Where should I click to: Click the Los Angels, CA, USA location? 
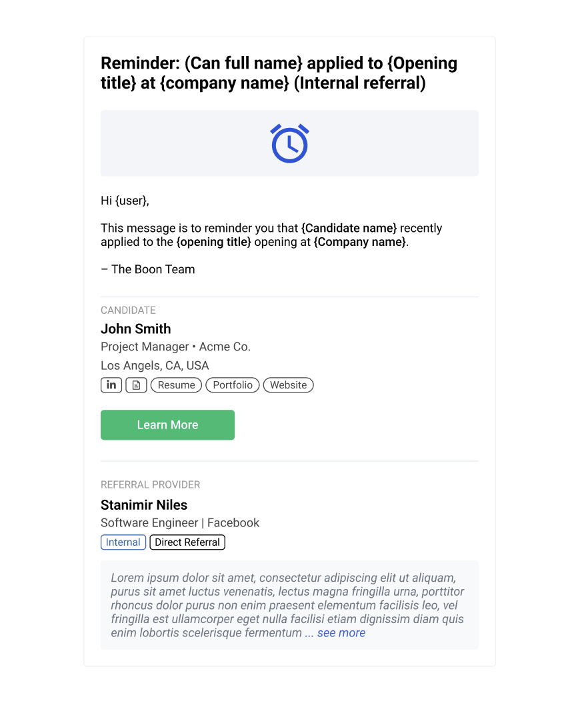click(155, 365)
